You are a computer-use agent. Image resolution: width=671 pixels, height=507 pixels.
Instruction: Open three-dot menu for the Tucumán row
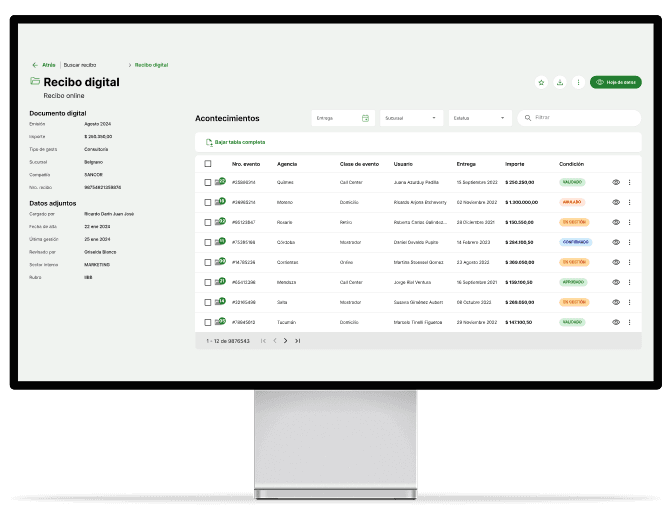click(x=629, y=322)
